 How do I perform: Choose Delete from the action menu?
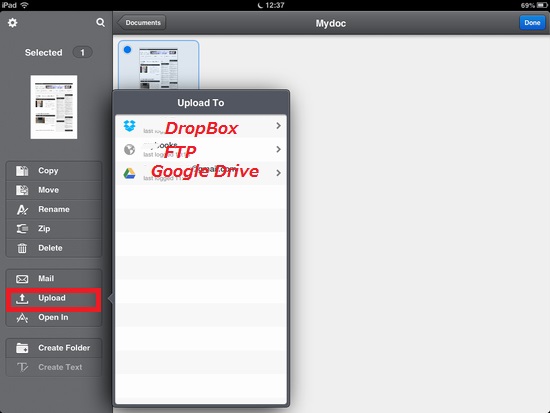[54, 248]
